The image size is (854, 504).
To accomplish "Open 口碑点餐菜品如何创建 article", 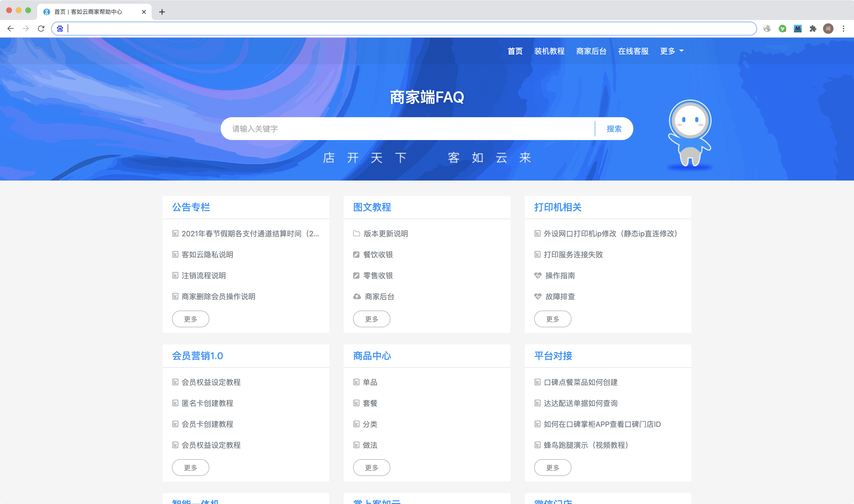I will point(580,383).
